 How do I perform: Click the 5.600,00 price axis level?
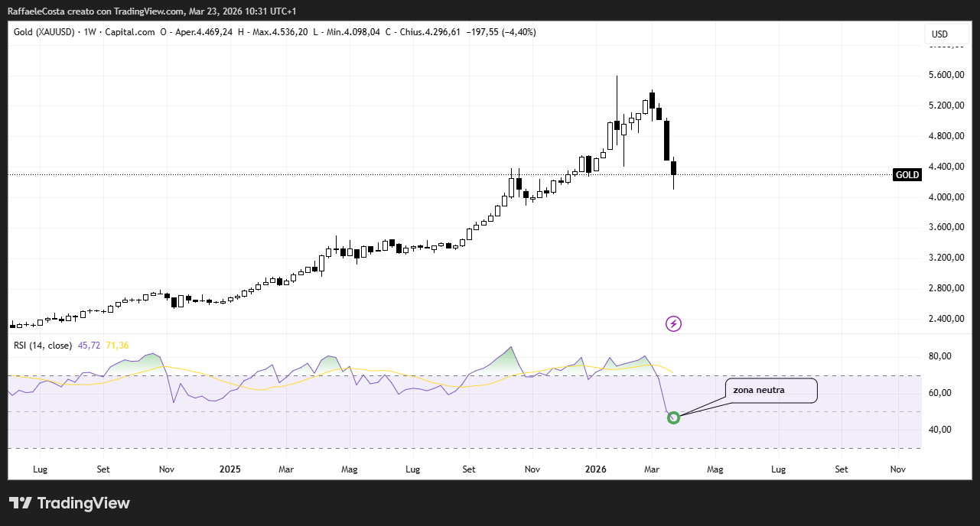click(x=944, y=75)
